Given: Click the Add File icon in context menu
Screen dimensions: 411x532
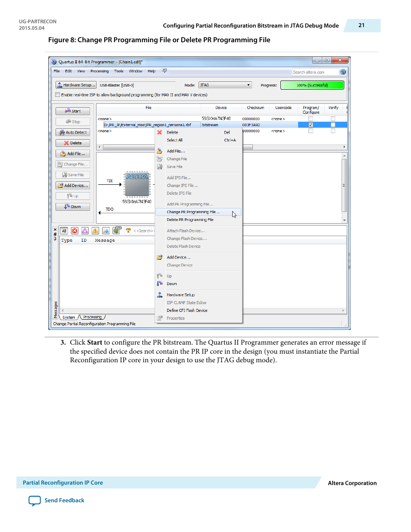Looking at the screenshot, I should [x=159, y=151].
